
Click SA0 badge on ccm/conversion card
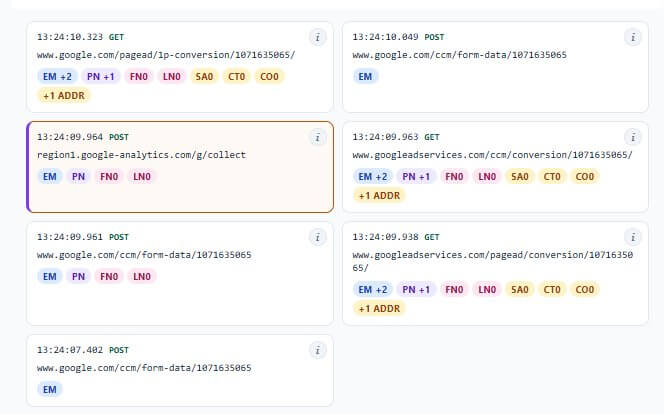[520, 177]
